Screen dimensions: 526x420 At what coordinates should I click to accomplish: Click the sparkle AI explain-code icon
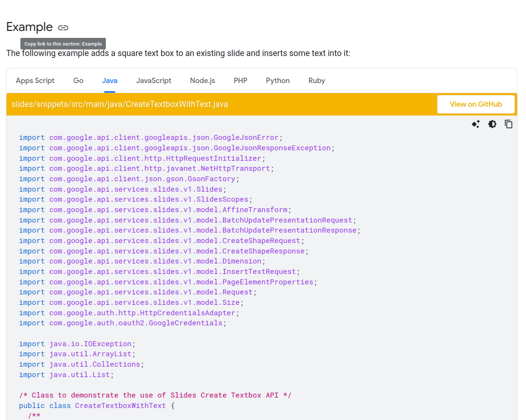tap(476, 124)
